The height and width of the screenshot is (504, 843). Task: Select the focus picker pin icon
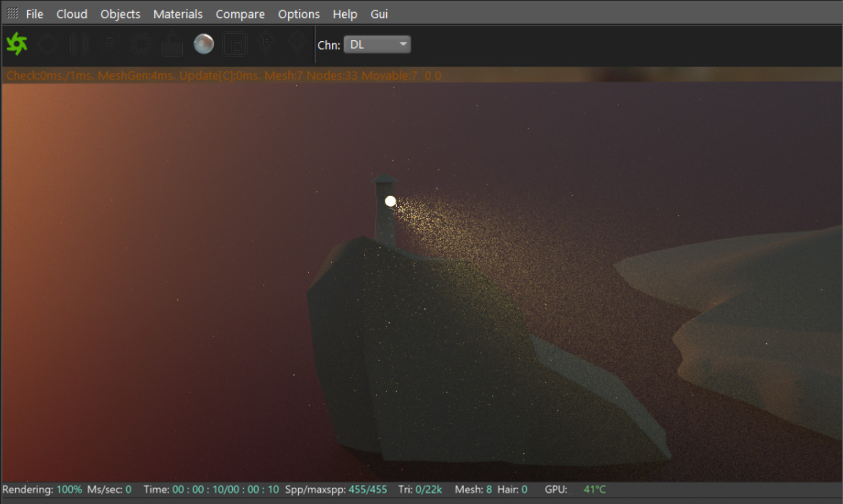266,43
